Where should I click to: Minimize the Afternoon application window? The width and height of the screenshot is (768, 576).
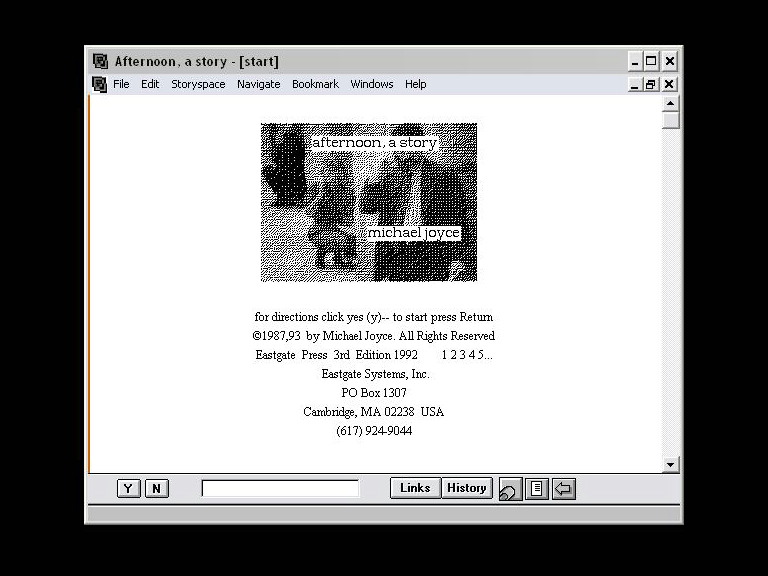(x=635, y=61)
